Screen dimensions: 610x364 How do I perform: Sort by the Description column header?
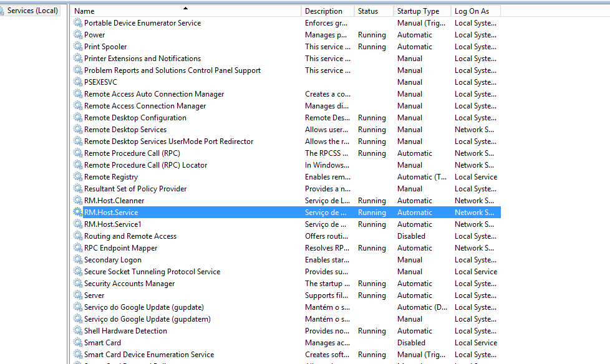pos(327,11)
